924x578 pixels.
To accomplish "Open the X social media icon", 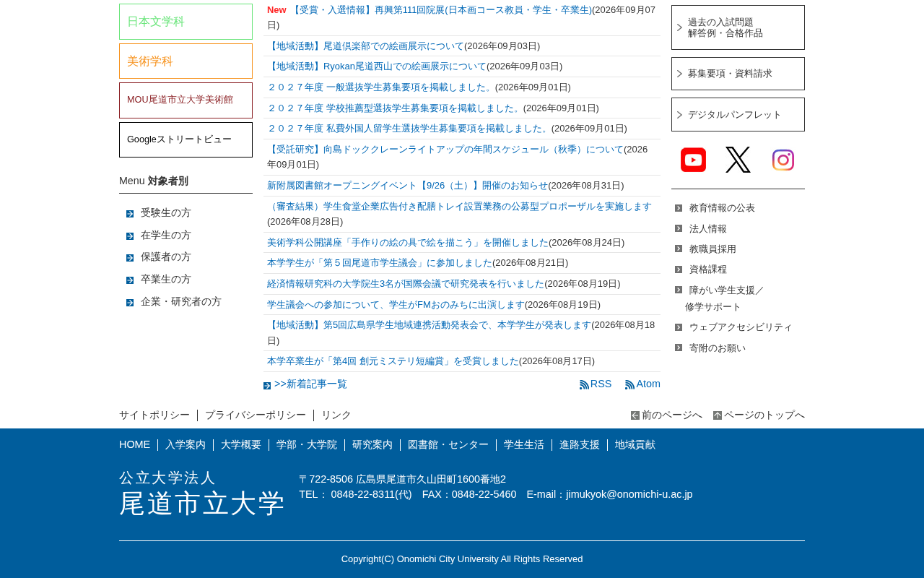I will pyautogui.click(x=738, y=160).
